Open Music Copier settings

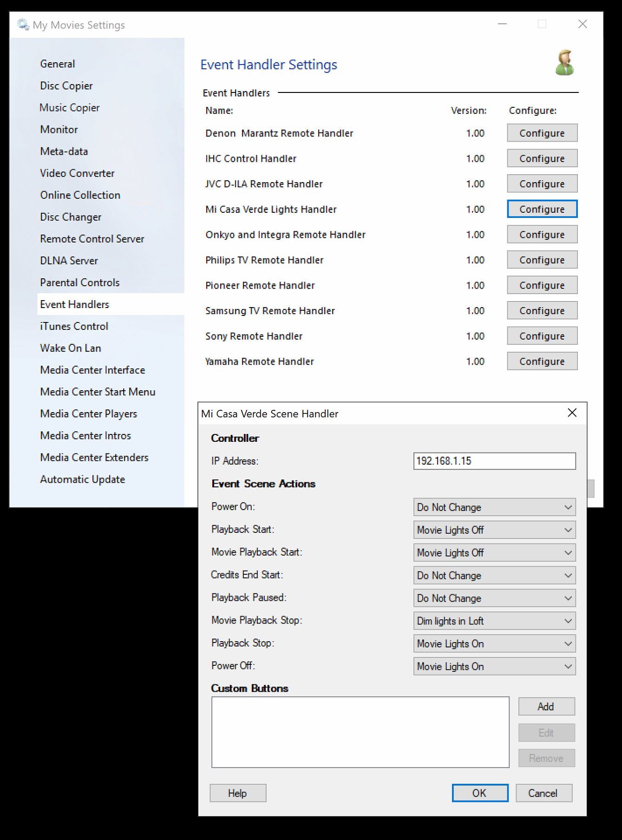[70, 108]
